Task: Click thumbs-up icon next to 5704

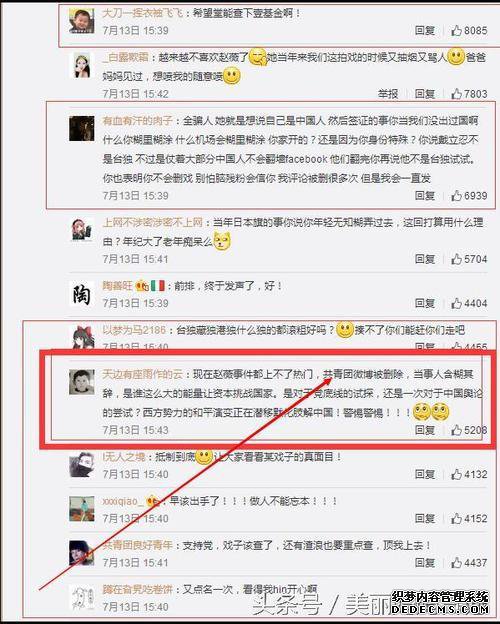Action: (x=456, y=259)
